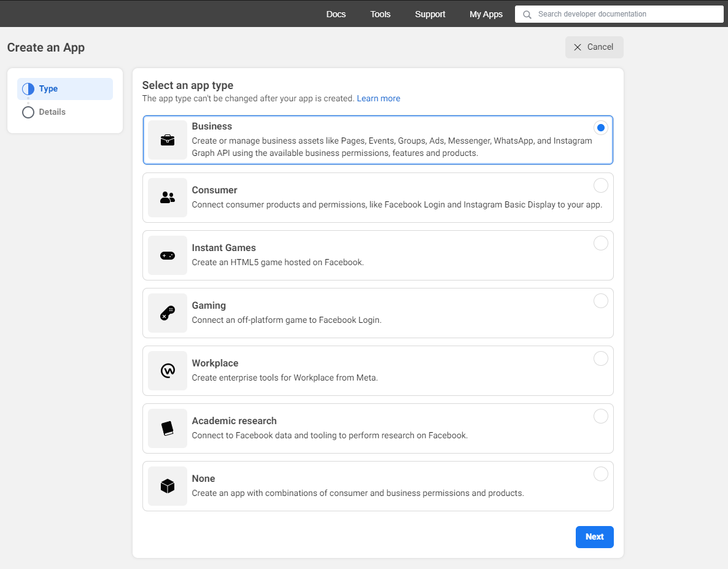
Task: Select the Consumer radio button
Action: click(x=601, y=185)
